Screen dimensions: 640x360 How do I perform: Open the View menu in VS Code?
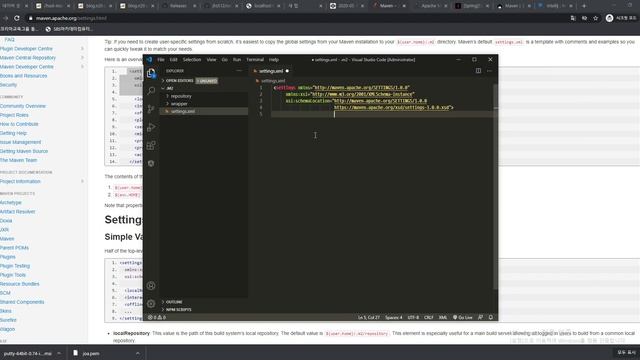(211, 60)
